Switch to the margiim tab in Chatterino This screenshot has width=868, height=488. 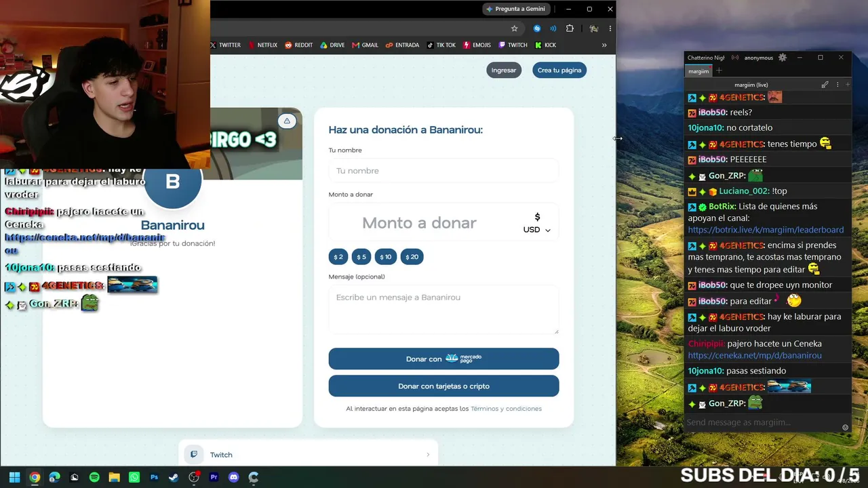click(698, 71)
